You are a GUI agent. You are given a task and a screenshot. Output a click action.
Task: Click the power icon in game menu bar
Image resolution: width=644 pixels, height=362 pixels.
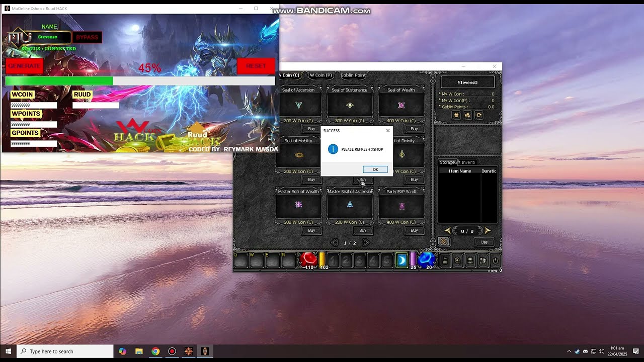click(495, 260)
